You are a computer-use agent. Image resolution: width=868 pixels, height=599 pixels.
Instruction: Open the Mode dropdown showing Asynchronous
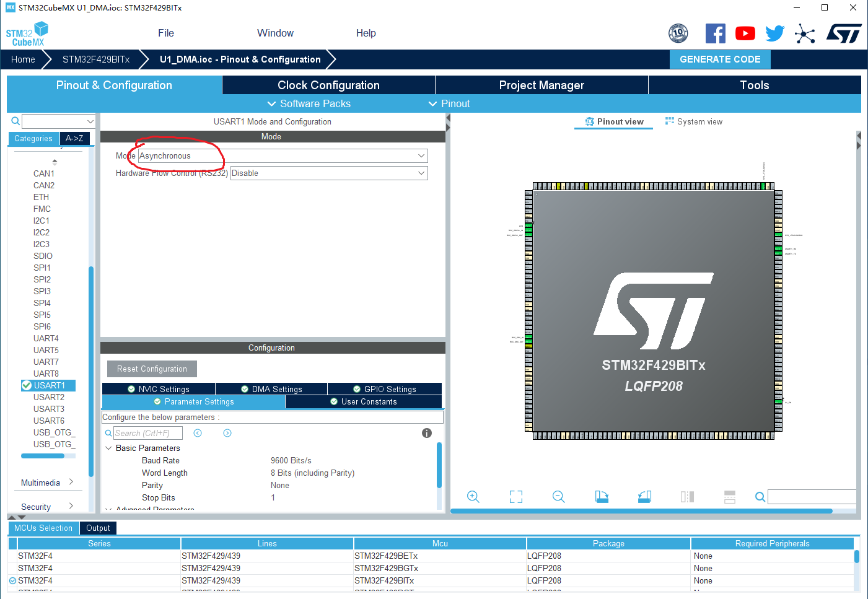(x=421, y=155)
